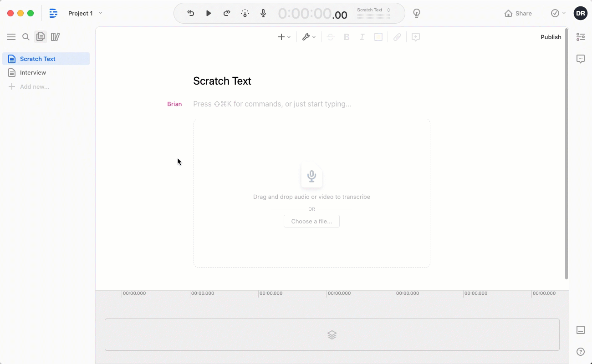
Task: Open the comments panel icon
Action: coord(581,59)
